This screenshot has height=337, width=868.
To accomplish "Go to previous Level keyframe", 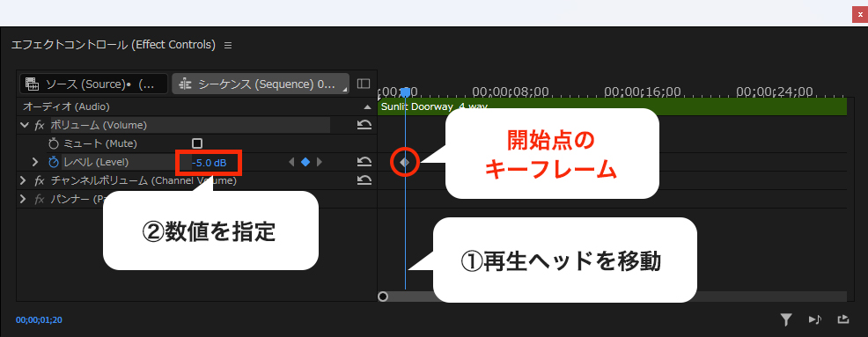I will point(291,162).
